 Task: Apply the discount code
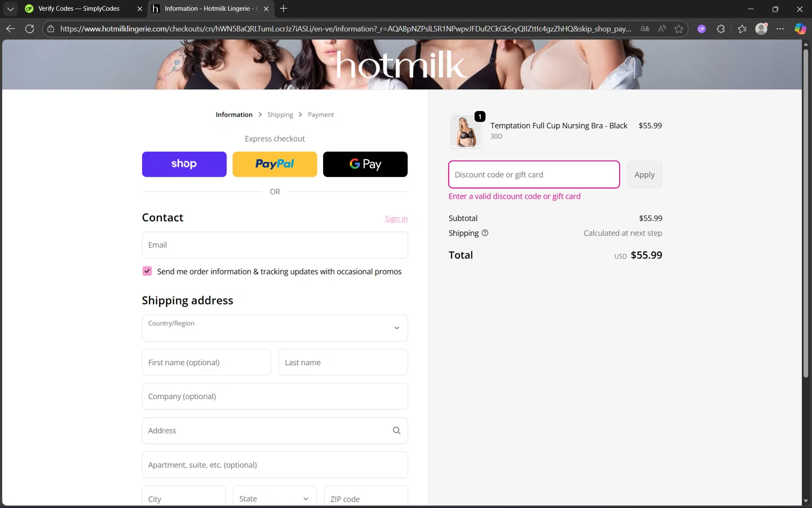645,174
